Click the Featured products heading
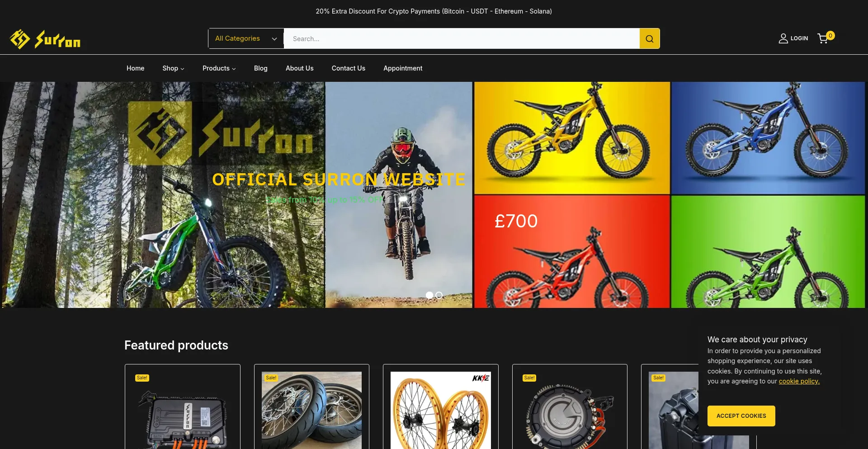 click(176, 345)
